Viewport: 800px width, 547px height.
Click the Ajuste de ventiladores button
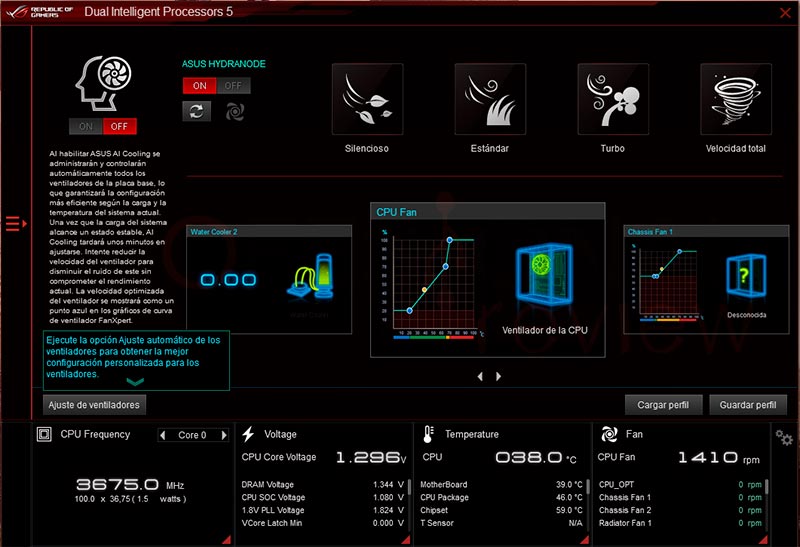(95, 405)
